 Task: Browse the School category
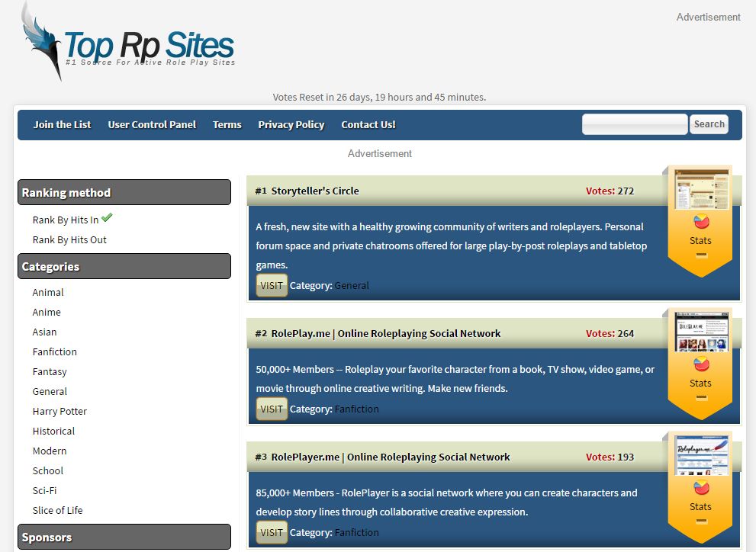click(48, 470)
